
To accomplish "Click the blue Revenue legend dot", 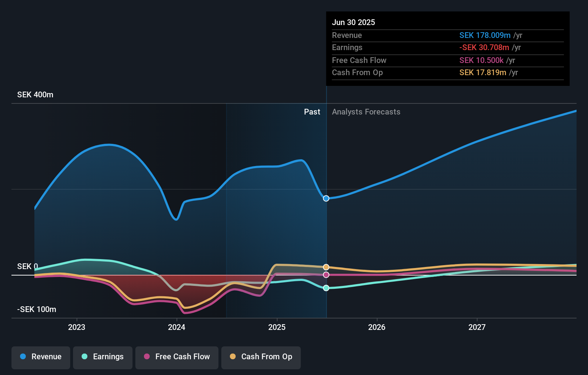I will (x=23, y=357).
